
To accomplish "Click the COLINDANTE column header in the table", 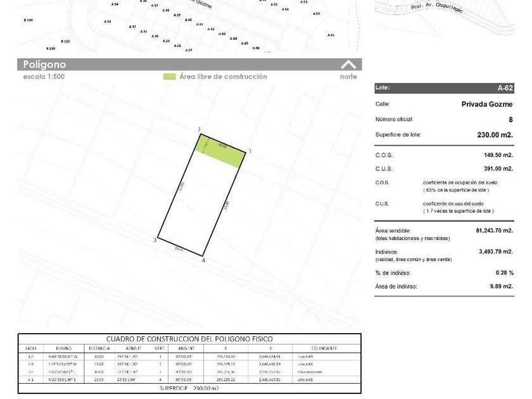I will [x=324, y=348].
